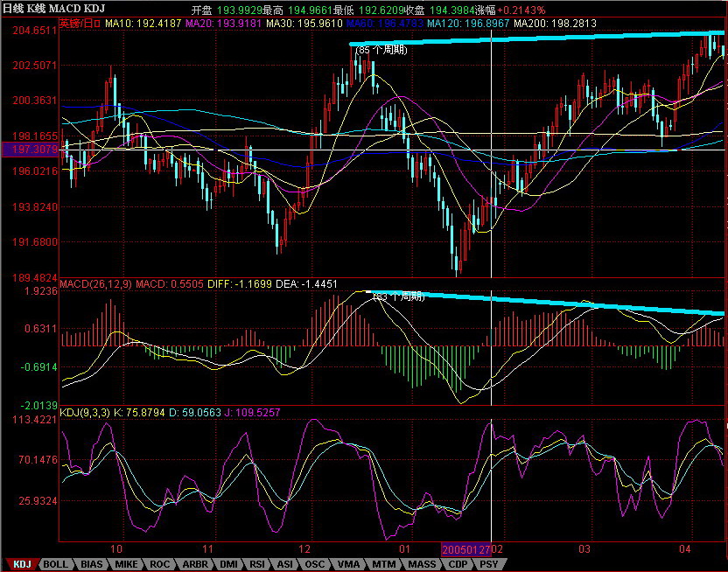The width and height of the screenshot is (728, 572).
Task: Switch to the OSC indicator tab
Action: pos(315,564)
